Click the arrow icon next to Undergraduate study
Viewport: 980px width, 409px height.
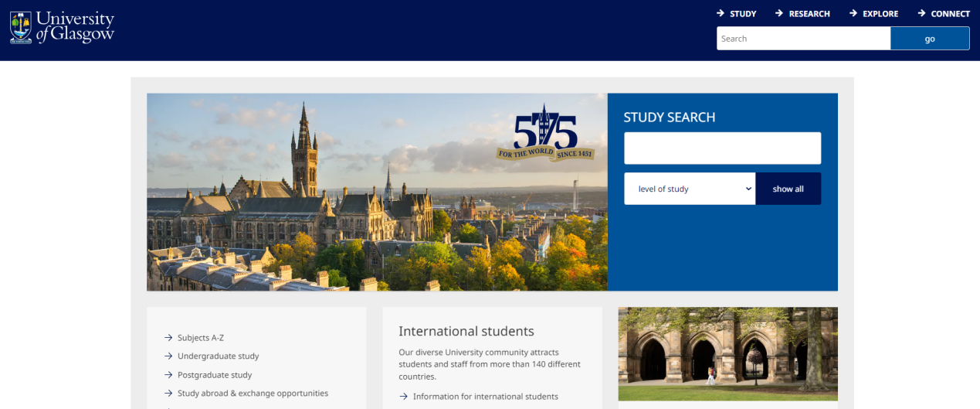point(168,356)
